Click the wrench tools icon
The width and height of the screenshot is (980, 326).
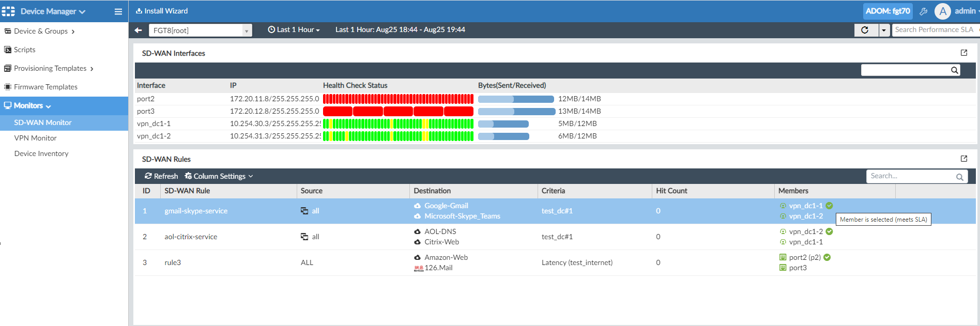923,11
